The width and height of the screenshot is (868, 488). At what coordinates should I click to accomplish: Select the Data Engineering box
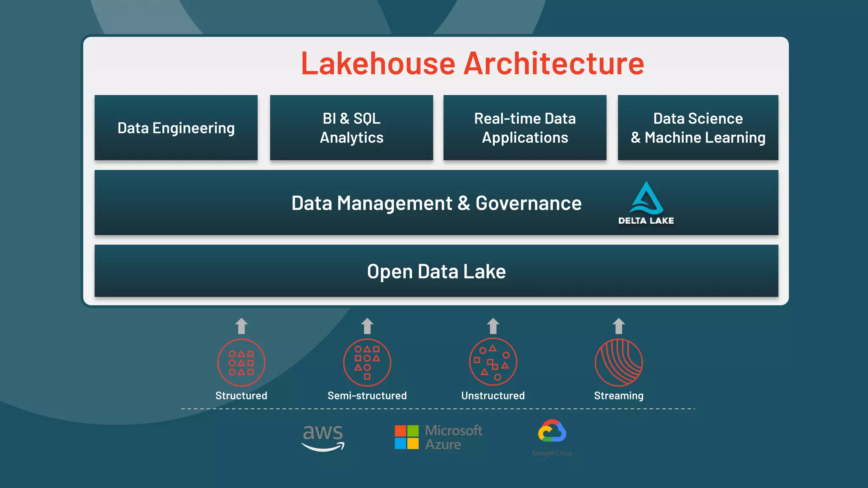point(176,128)
